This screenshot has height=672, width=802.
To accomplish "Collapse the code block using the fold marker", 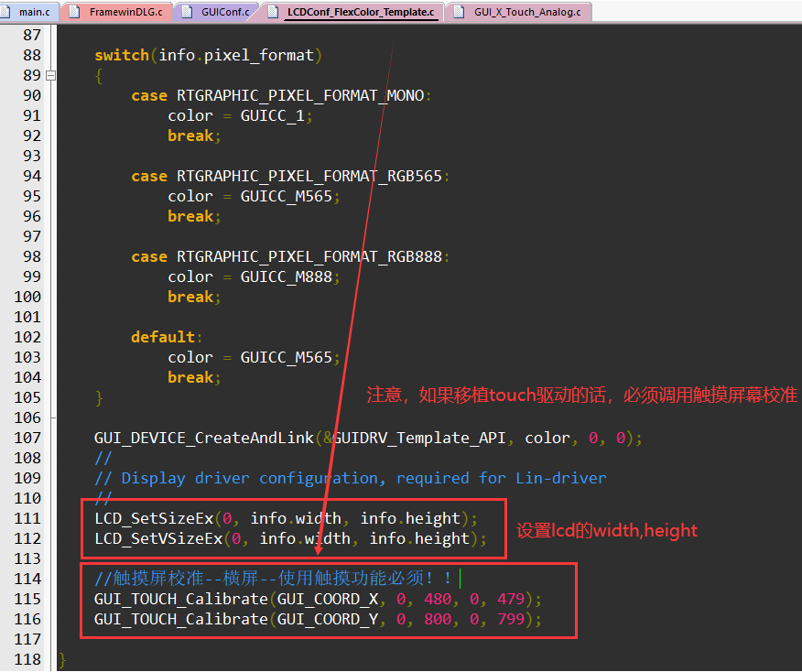I will (51, 75).
